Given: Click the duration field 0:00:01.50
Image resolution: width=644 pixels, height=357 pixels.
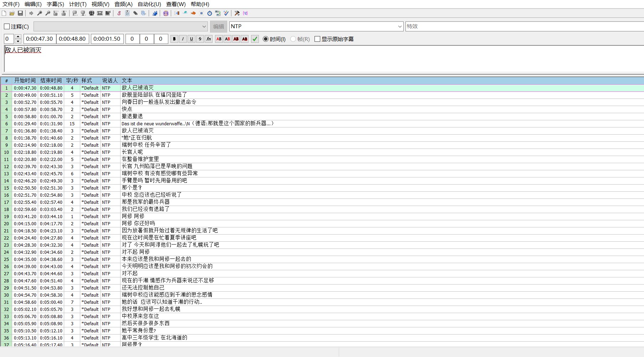Looking at the screenshot, I should point(107,39).
